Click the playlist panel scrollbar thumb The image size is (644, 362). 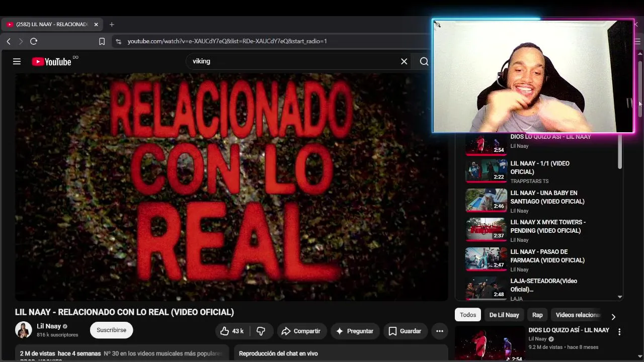620,150
